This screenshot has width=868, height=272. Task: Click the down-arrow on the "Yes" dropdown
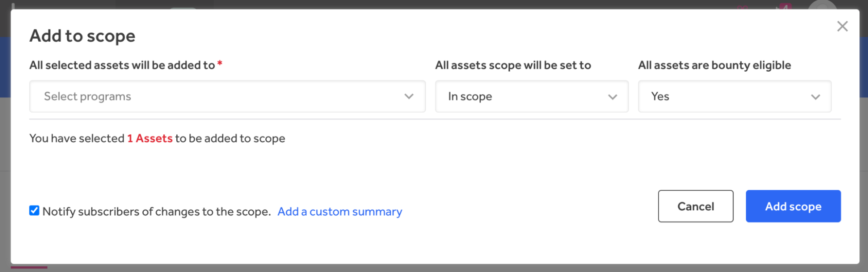click(815, 96)
